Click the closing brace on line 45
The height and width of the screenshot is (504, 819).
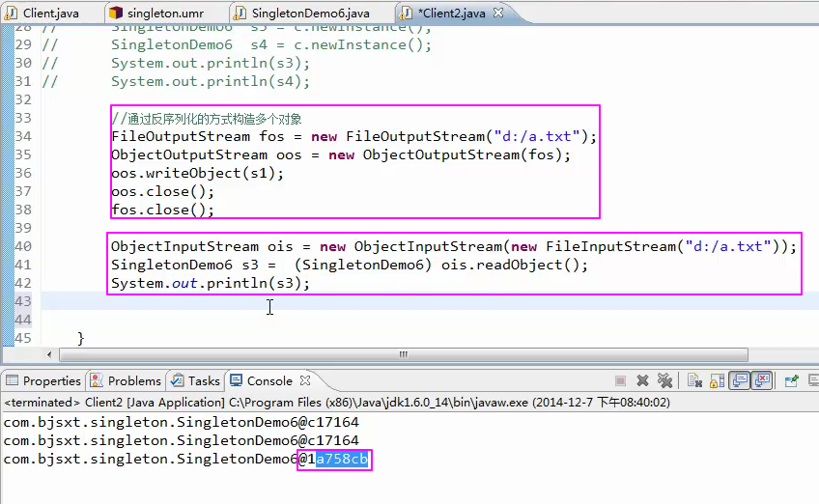point(81,338)
